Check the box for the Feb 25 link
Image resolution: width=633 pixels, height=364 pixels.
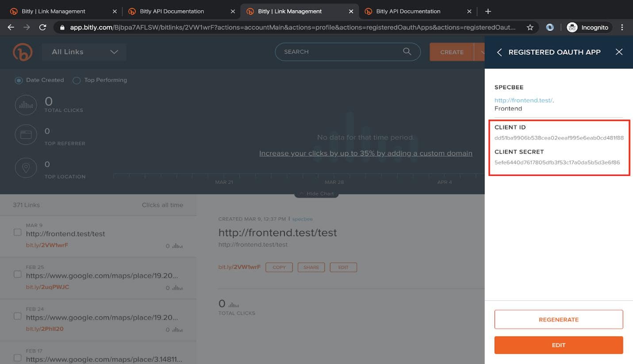pos(17,274)
